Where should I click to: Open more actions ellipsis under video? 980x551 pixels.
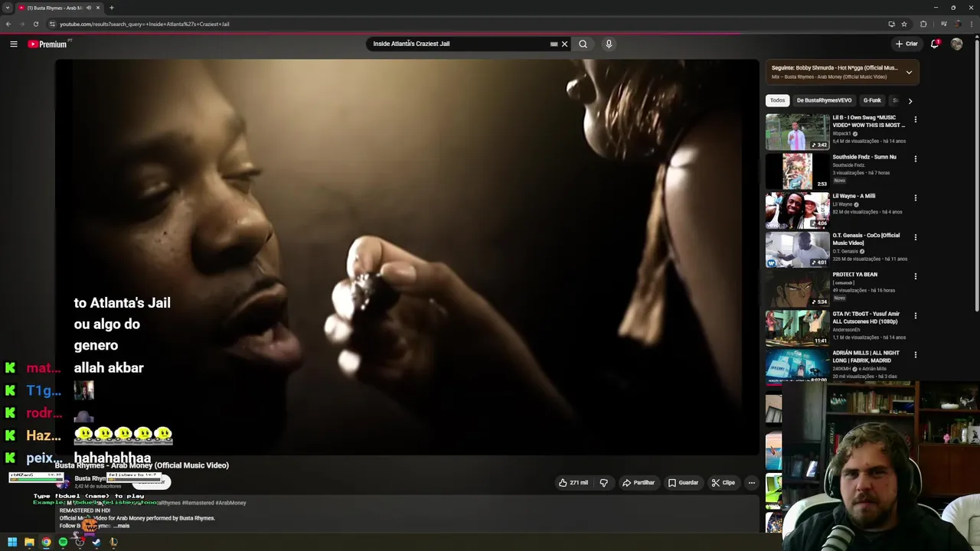[752, 483]
